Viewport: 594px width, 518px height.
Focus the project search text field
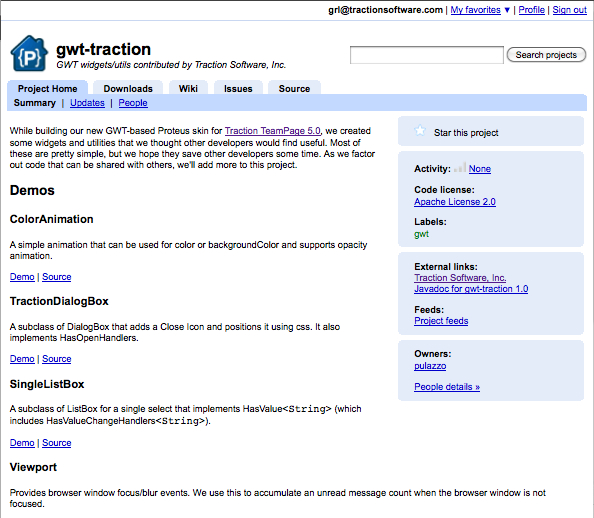[x=427, y=55]
